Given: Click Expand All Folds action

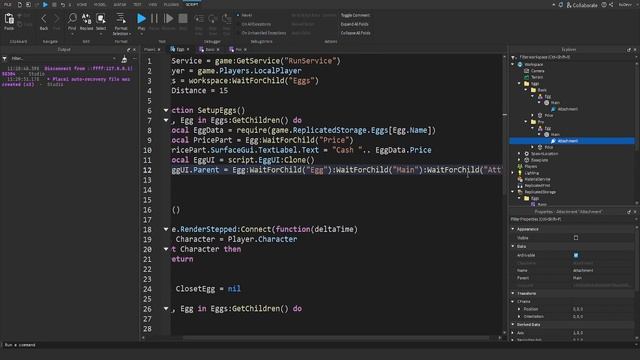Looking at the screenshot, I should [354, 24].
